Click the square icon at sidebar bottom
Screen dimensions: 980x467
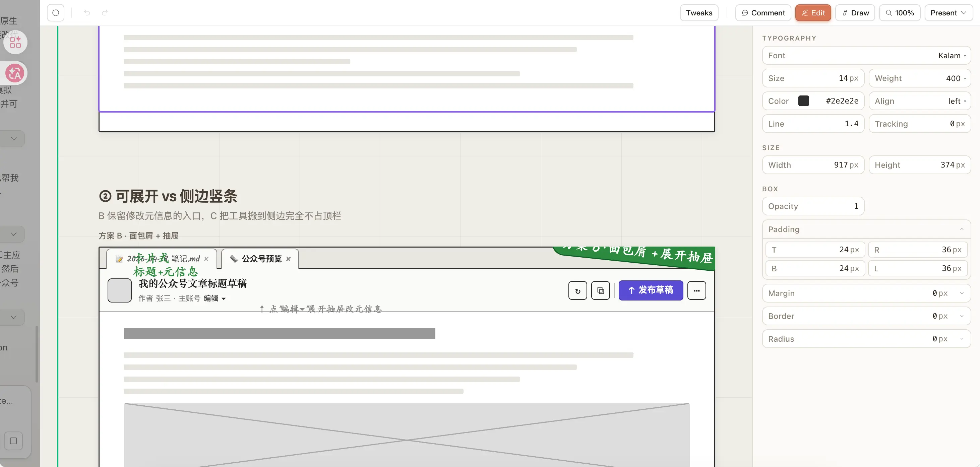tap(13, 441)
